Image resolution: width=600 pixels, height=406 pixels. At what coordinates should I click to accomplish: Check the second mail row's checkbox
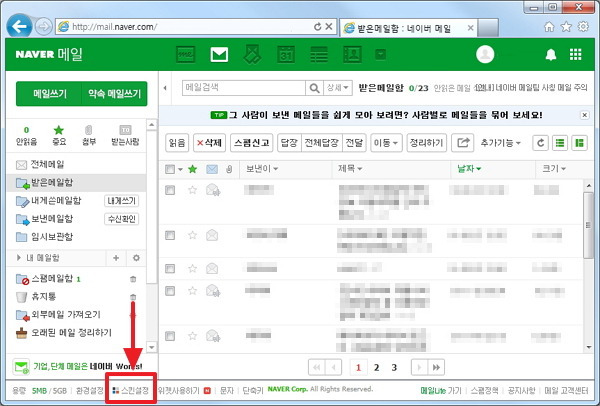coord(170,235)
